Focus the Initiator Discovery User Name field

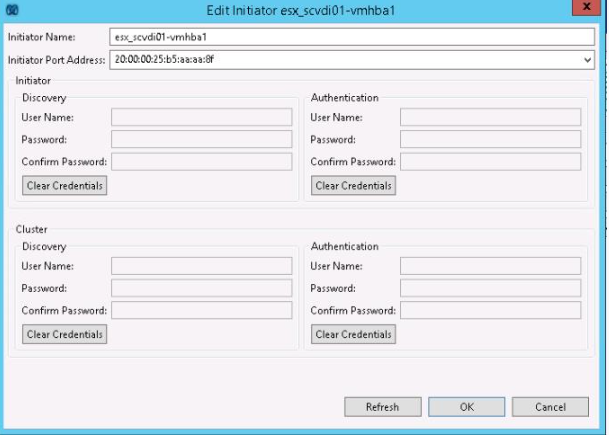(201, 117)
